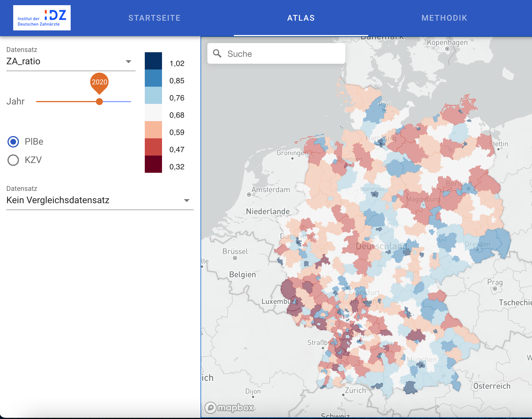Click the Kopenhagen city marker on map

click(x=447, y=49)
